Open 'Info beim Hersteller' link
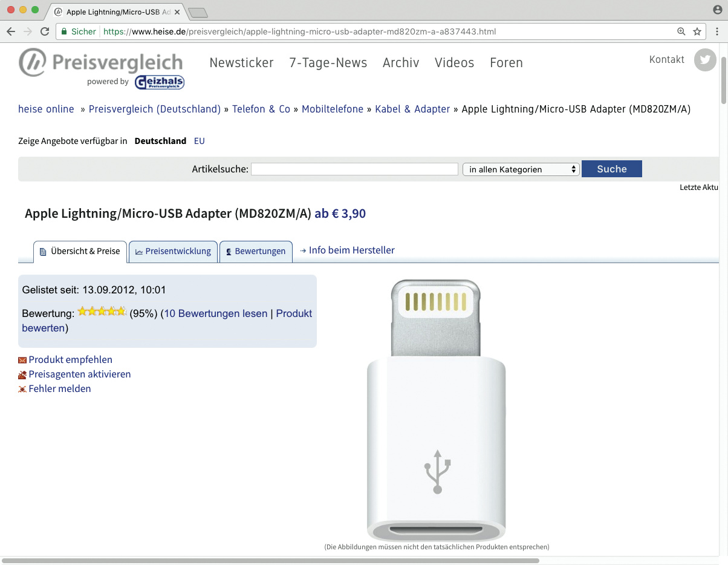The image size is (728, 565). [x=352, y=250]
